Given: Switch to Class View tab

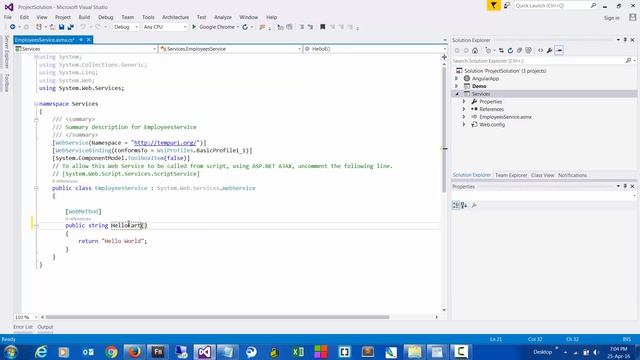Looking at the screenshot, I should [x=542, y=175].
